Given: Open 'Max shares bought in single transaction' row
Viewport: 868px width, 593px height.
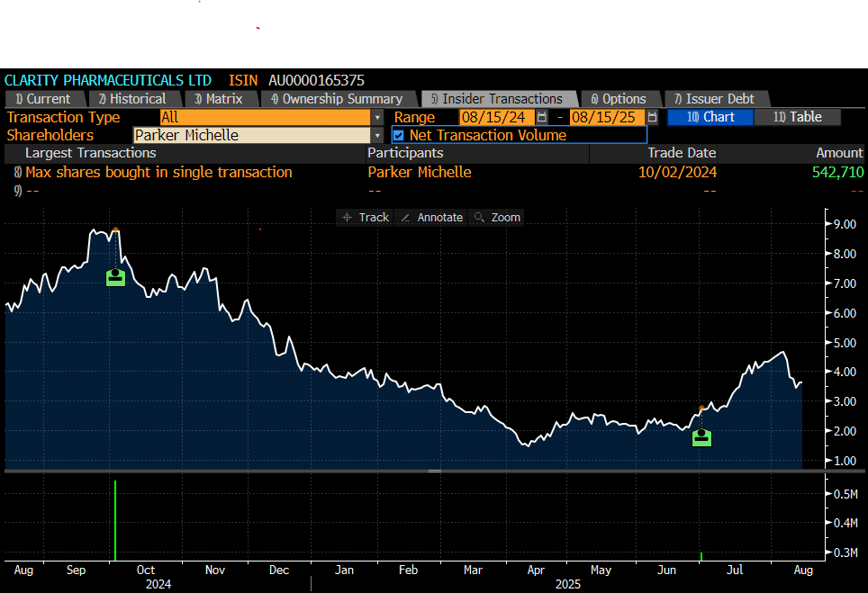Looking at the screenshot, I should [x=158, y=172].
